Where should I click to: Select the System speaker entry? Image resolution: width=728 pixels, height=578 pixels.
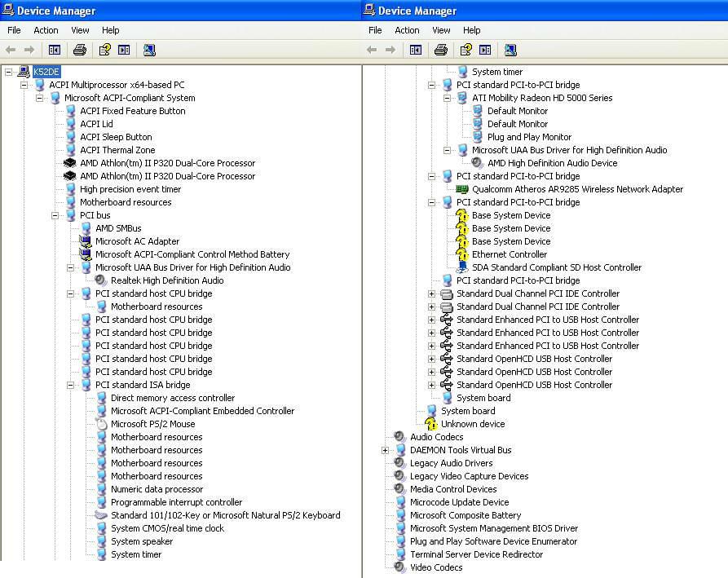tap(142, 540)
